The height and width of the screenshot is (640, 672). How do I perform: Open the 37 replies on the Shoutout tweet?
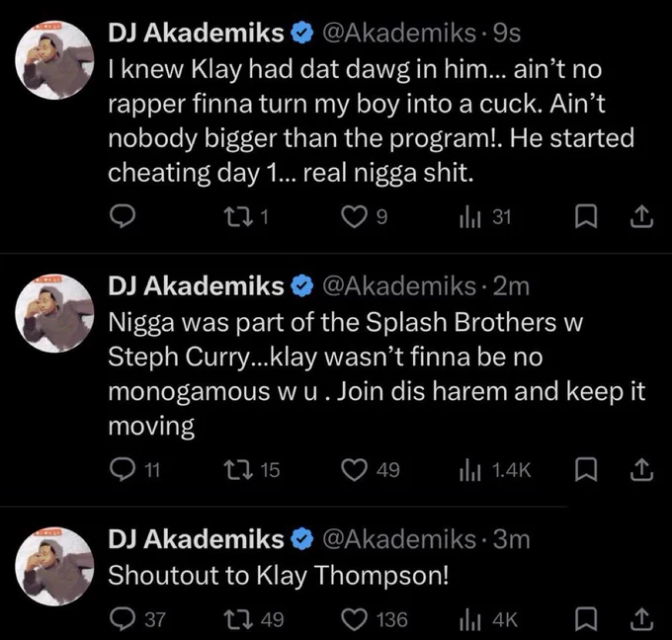(x=137, y=619)
